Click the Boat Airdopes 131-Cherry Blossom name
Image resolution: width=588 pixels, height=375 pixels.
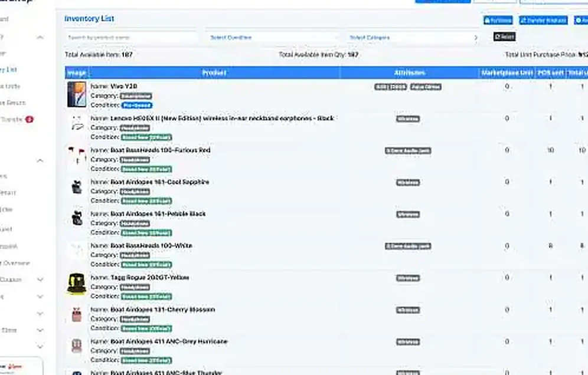click(x=163, y=310)
